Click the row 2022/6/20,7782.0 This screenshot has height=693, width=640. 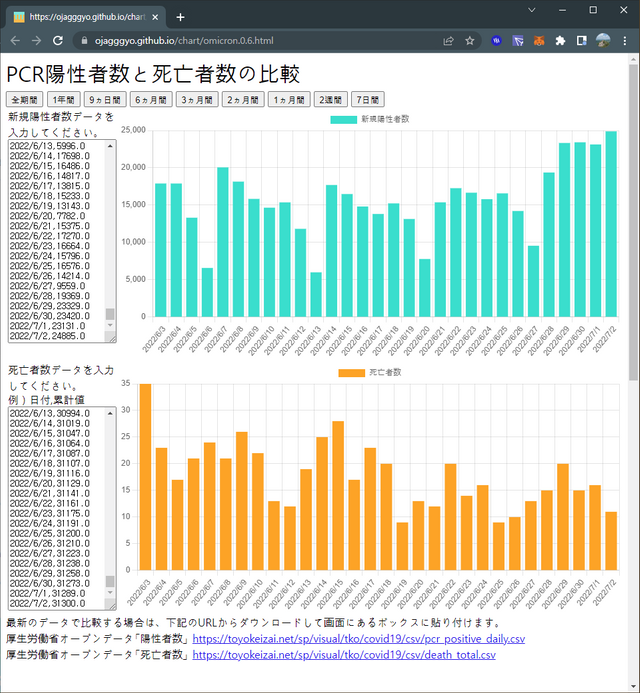click(x=48, y=216)
